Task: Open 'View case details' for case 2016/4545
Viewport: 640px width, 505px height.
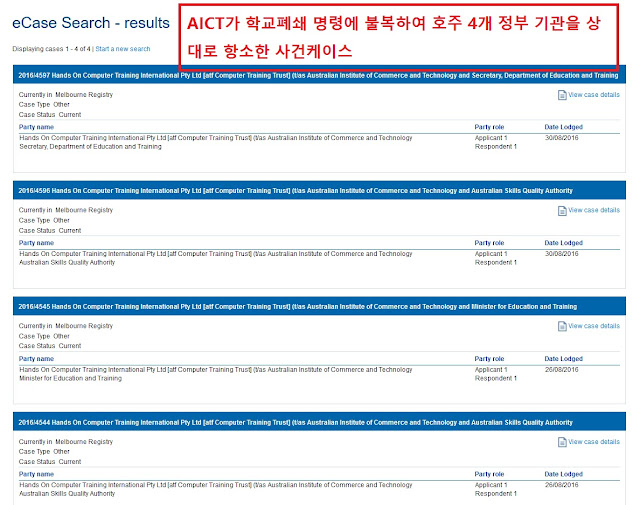Action: (x=594, y=326)
